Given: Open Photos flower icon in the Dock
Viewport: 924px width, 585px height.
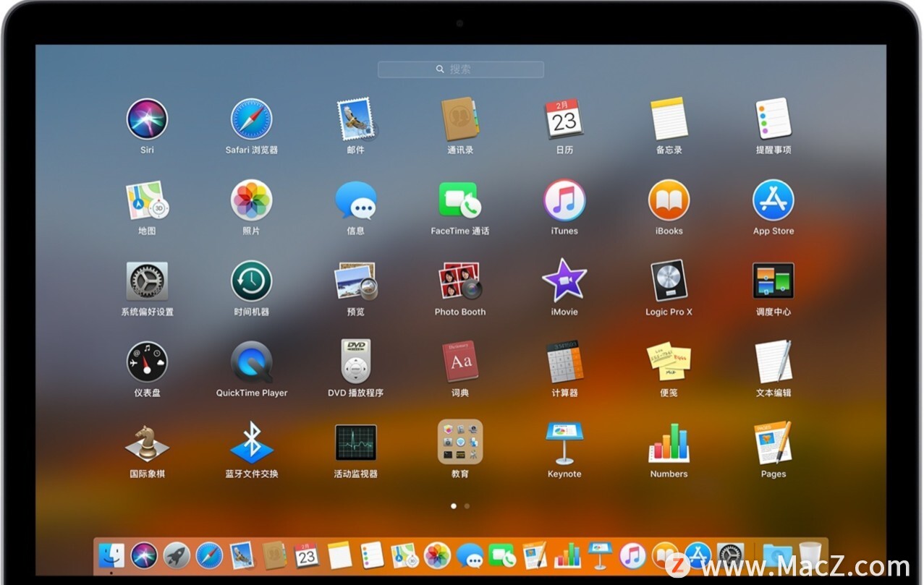Looking at the screenshot, I should click(x=437, y=556).
